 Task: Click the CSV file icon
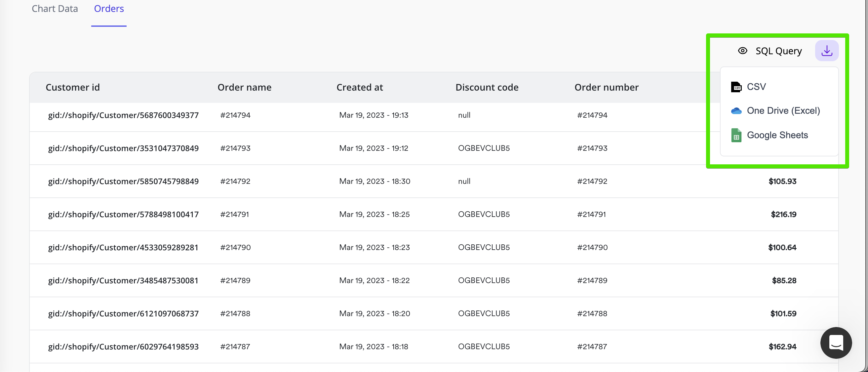click(x=736, y=87)
